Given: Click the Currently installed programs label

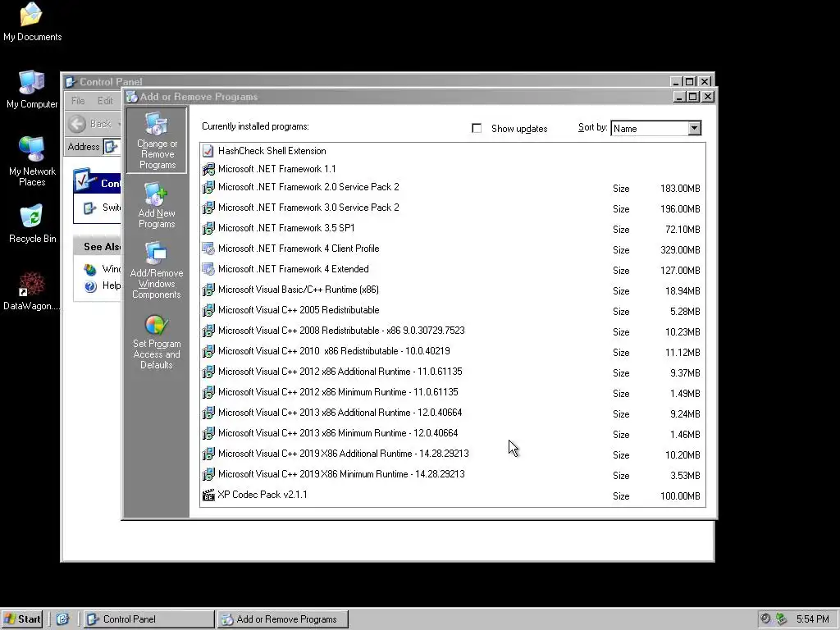Looking at the screenshot, I should point(255,126).
